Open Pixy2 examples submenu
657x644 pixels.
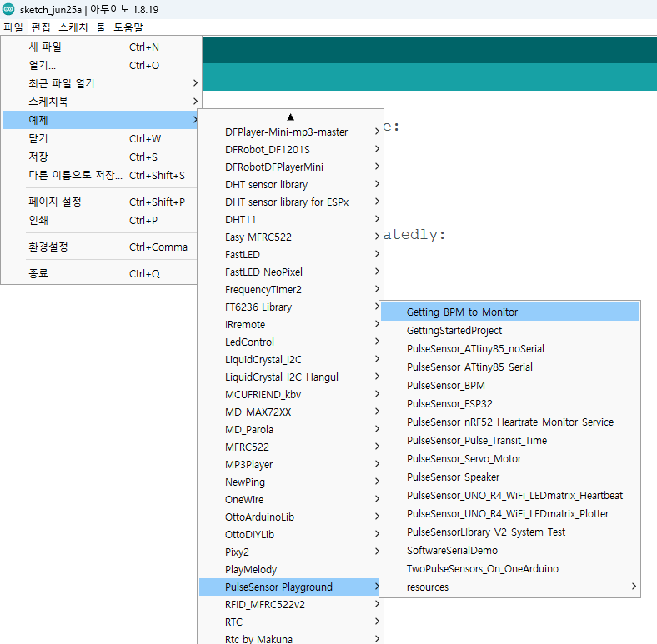click(x=289, y=552)
